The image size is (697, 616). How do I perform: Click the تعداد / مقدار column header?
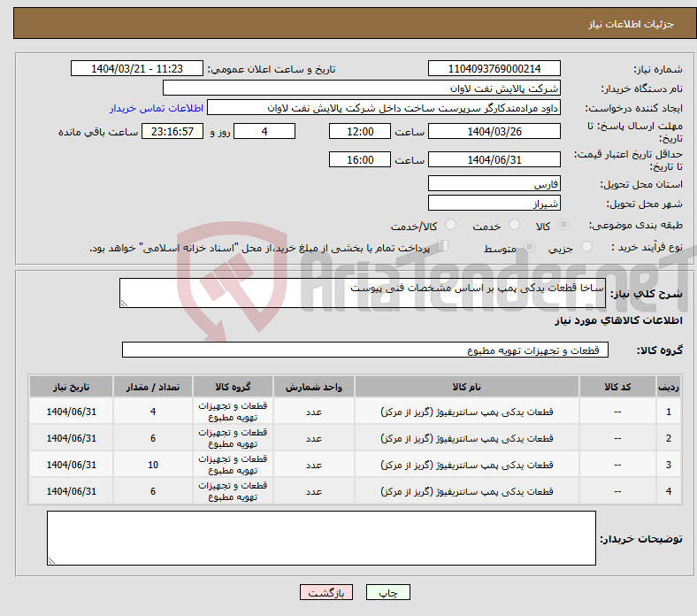(153, 388)
